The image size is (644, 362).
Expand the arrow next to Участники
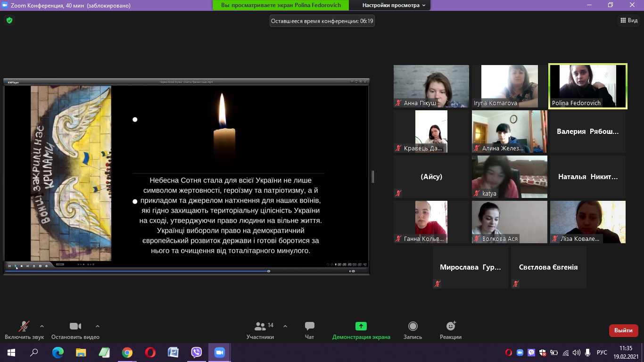coord(285,326)
